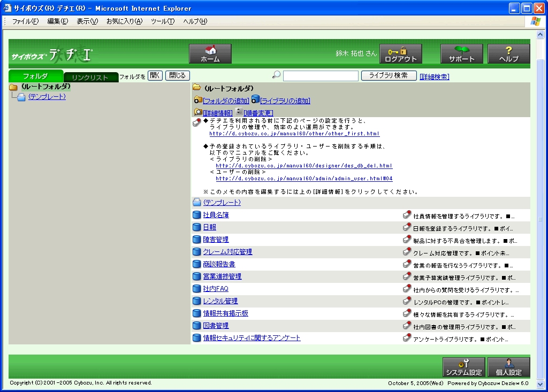Click the 情報セキュリティに関するアンケート library icon
This screenshot has height=392, width=548.
point(197,338)
